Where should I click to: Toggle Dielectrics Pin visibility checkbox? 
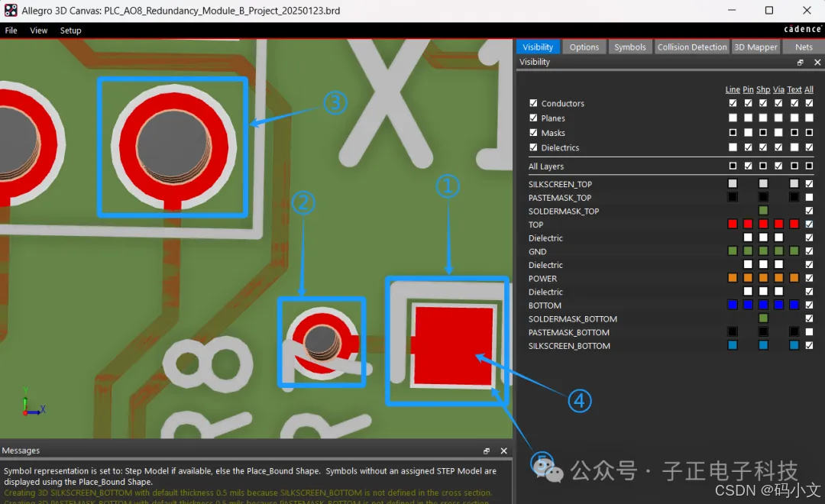tap(748, 147)
